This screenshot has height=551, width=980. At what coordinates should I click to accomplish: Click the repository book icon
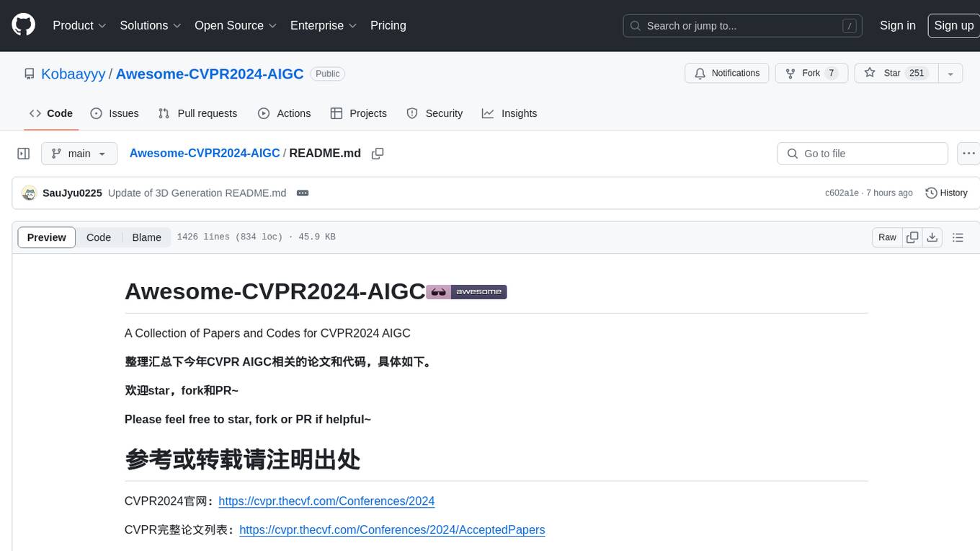29,74
